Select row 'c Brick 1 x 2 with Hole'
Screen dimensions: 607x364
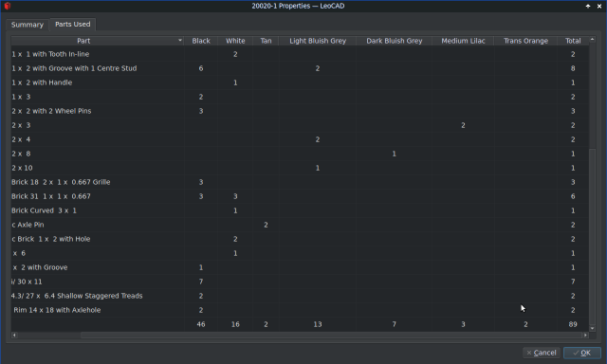click(300, 239)
